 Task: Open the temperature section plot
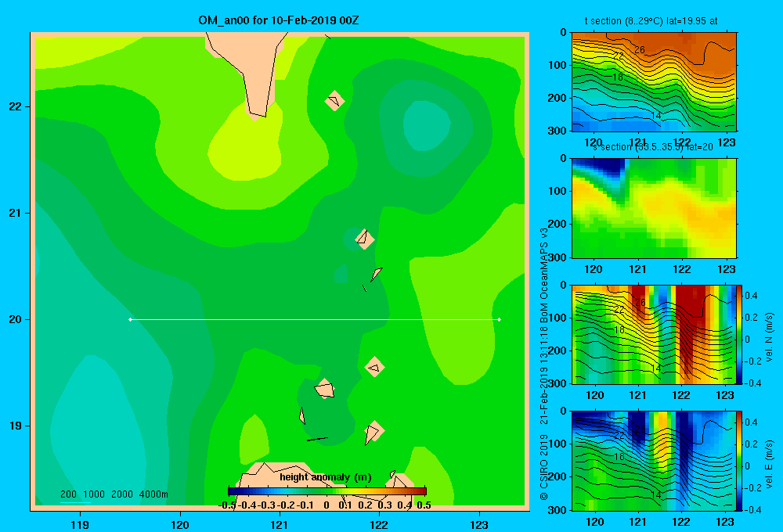pos(654,82)
